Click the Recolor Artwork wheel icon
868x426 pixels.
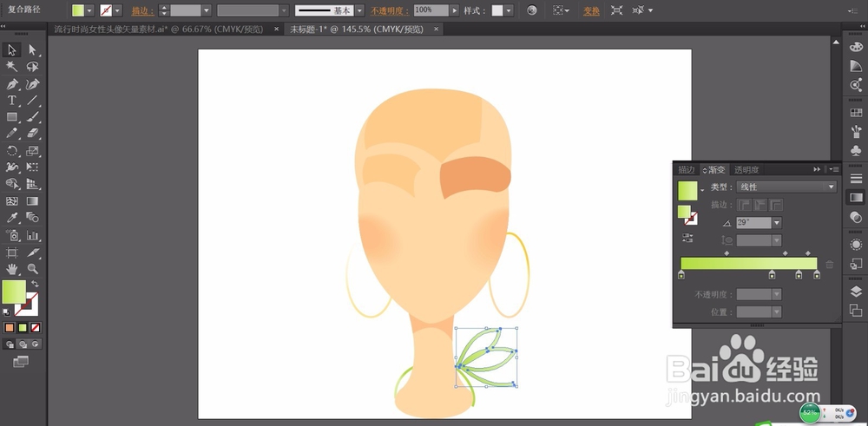[531, 10]
